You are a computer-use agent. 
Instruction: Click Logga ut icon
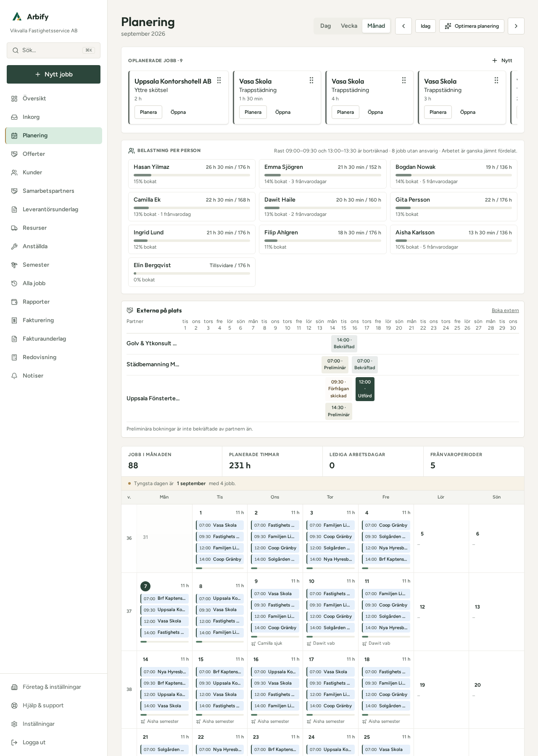point(14,742)
